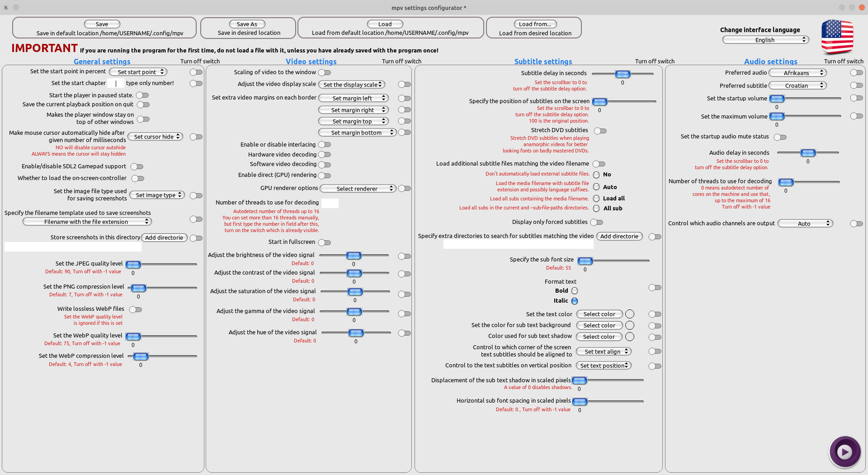868x475 pixels.
Task: Click the startup volume slider
Action: (805, 99)
